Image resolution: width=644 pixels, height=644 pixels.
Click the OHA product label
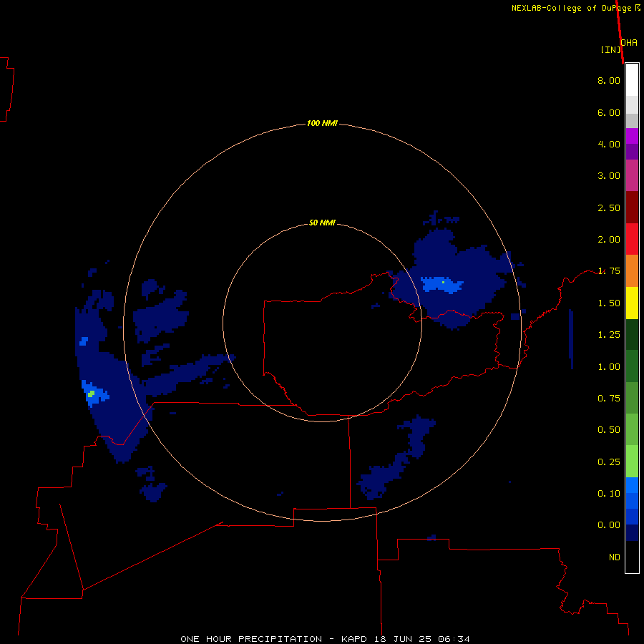(629, 43)
